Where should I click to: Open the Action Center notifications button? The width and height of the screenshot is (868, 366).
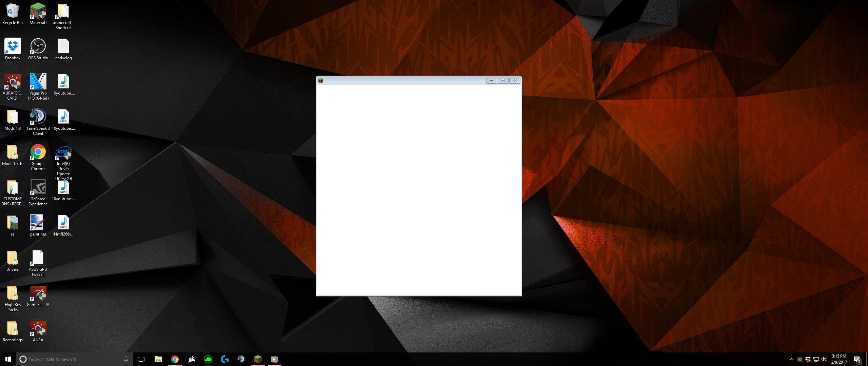pos(857,359)
